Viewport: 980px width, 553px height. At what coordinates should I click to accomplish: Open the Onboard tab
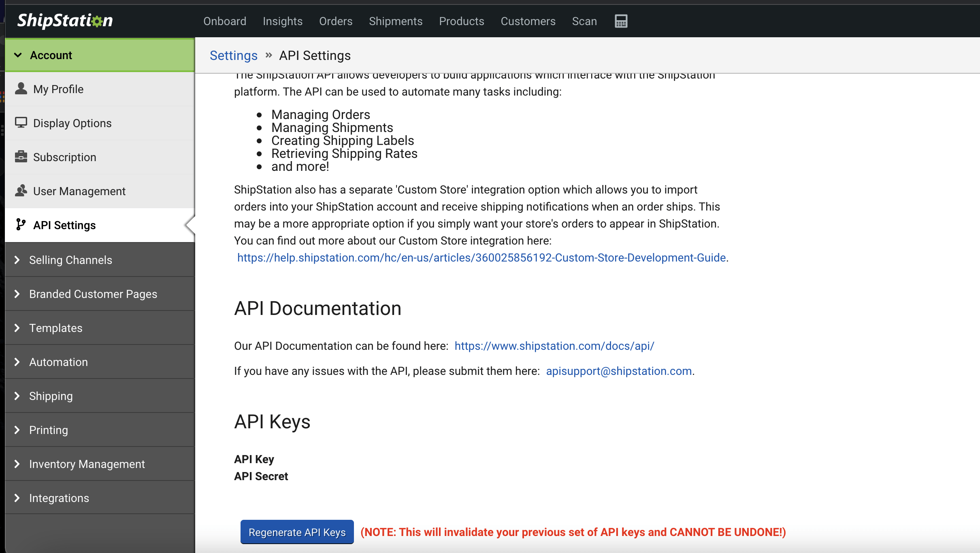225,21
